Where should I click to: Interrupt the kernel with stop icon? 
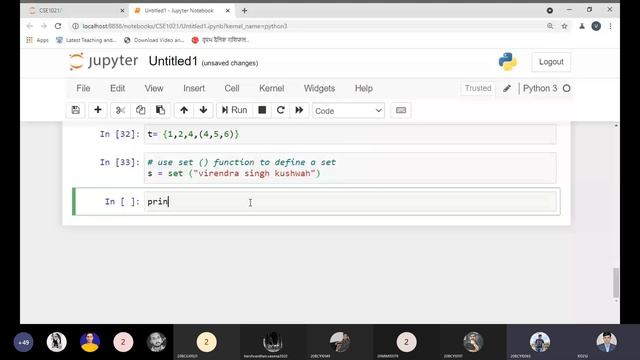(x=262, y=110)
